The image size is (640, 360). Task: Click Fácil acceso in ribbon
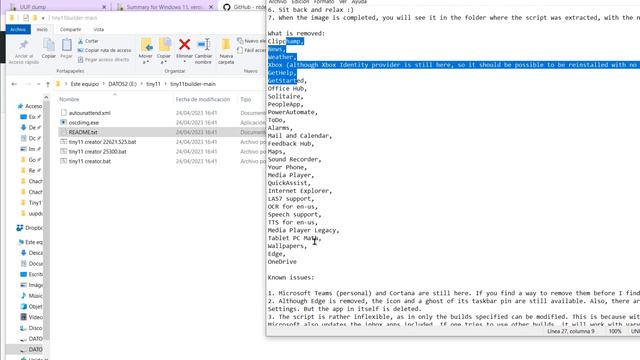click(251, 50)
